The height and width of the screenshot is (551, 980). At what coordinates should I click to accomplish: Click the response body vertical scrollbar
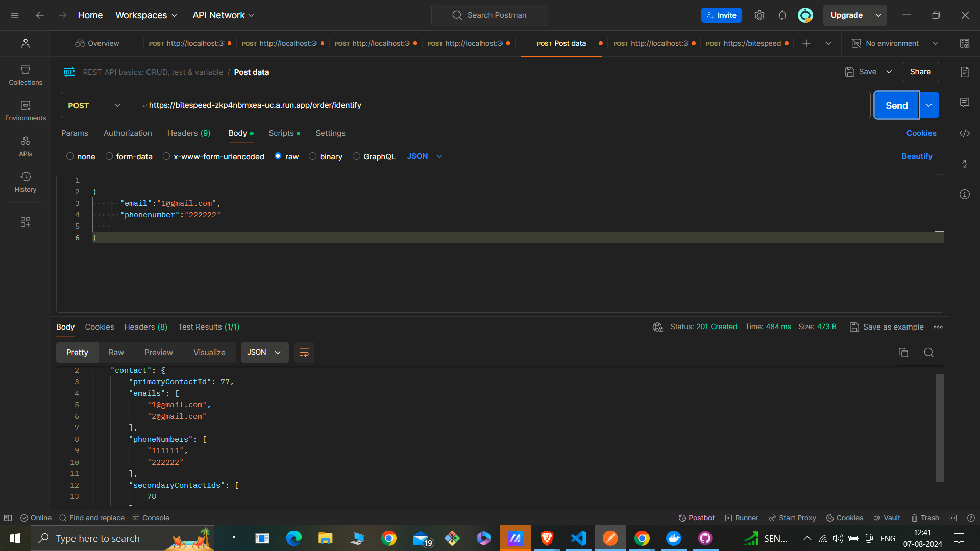[x=940, y=428]
